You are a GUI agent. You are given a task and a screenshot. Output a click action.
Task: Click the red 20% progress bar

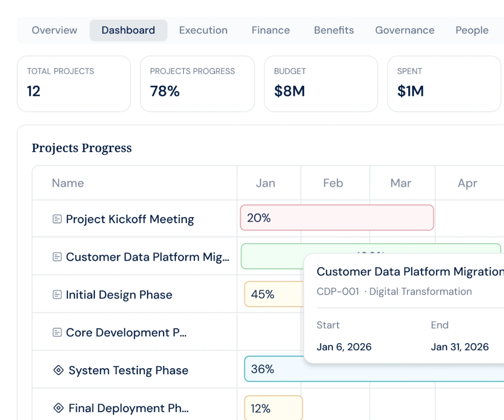(x=337, y=218)
